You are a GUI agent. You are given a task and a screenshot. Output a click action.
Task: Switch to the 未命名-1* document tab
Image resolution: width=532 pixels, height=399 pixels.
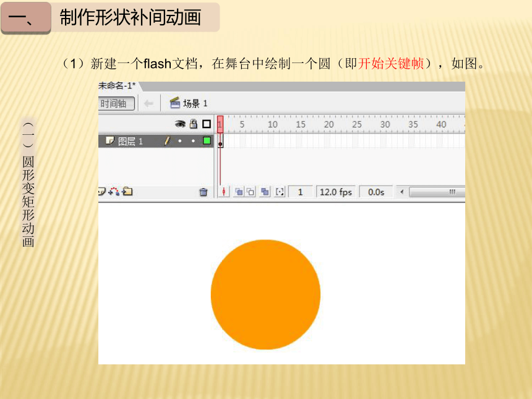click(x=118, y=86)
